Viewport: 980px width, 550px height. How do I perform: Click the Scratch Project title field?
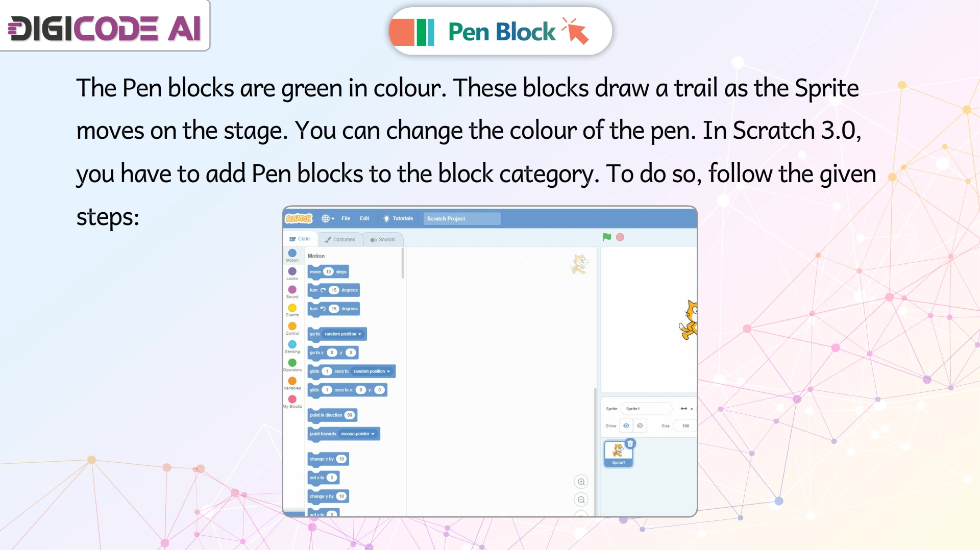462,219
